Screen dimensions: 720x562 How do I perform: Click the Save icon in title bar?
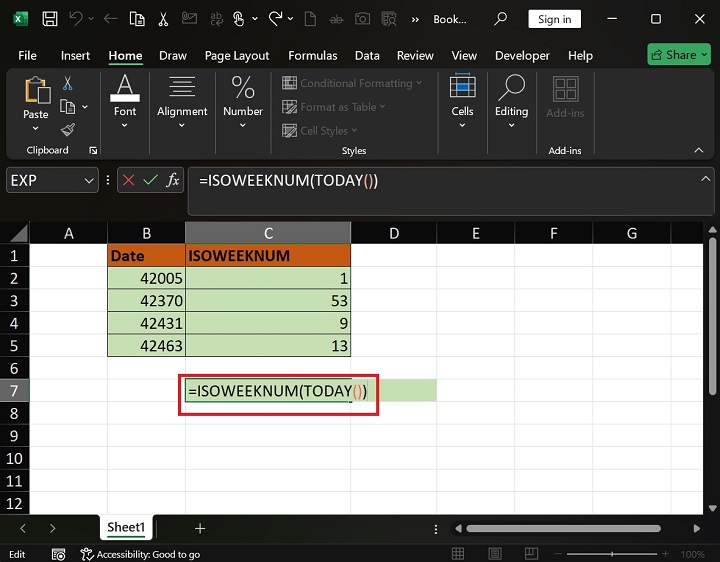click(x=49, y=19)
